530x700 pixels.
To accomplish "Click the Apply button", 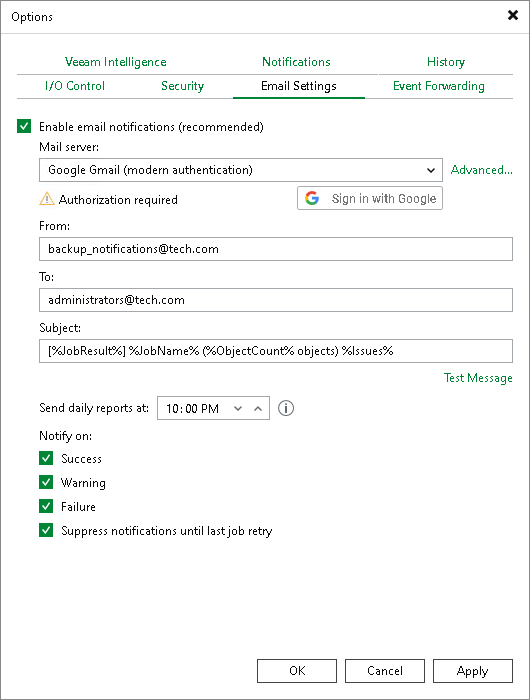I will (473, 671).
